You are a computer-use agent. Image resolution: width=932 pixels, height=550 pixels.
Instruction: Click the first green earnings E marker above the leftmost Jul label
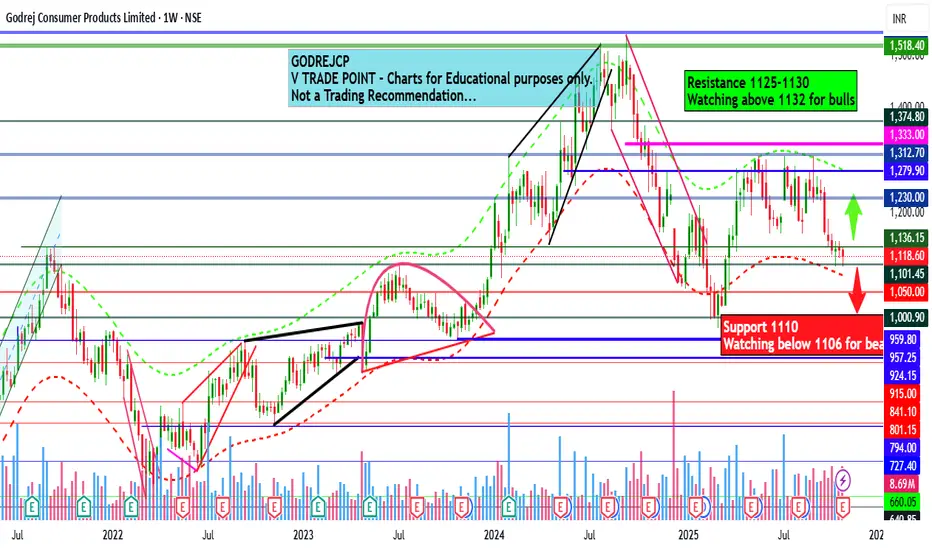click(x=32, y=507)
